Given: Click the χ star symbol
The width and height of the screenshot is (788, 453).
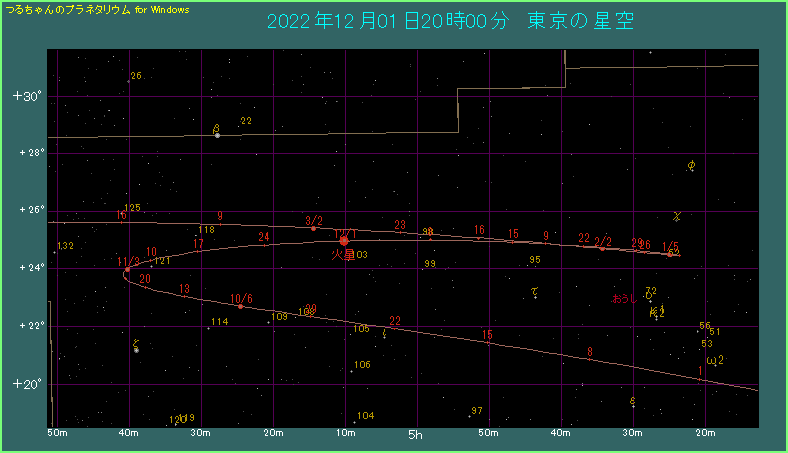Looking at the screenshot, I should tap(677, 215).
